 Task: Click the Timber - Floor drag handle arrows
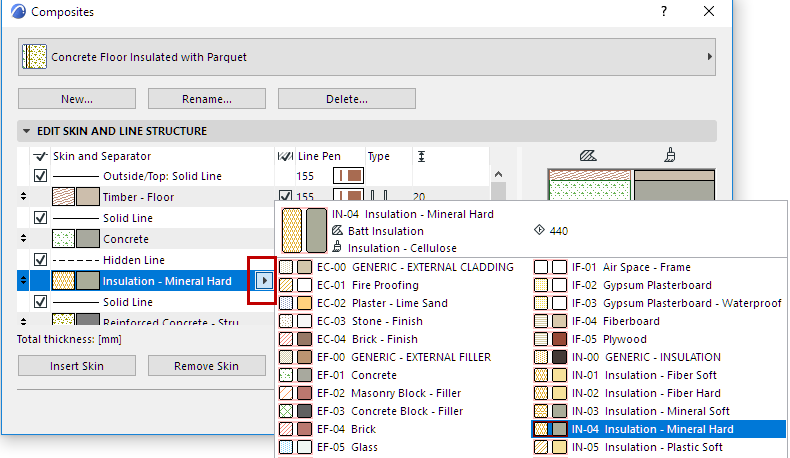click(x=23, y=197)
